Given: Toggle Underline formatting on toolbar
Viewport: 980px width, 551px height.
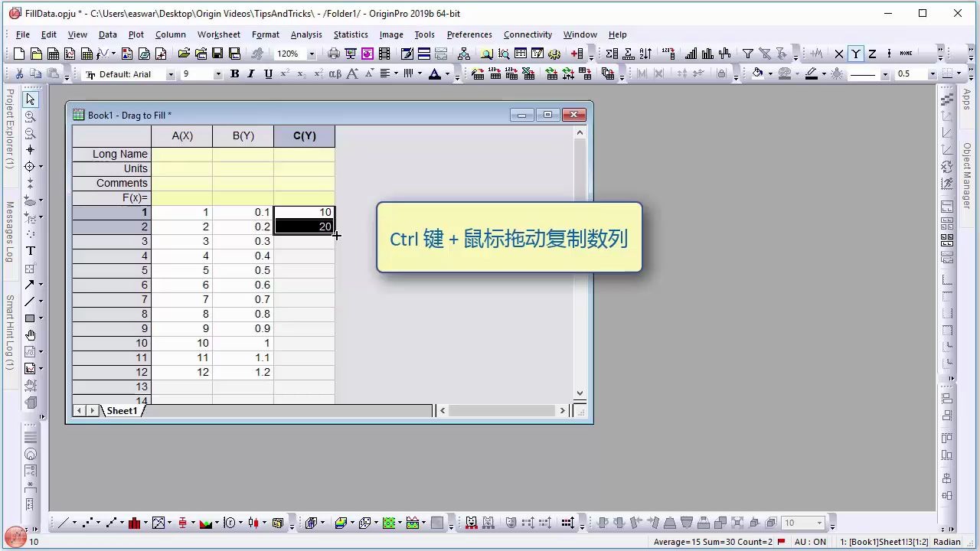Looking at the screenshot, I should (x=269, y=73).
